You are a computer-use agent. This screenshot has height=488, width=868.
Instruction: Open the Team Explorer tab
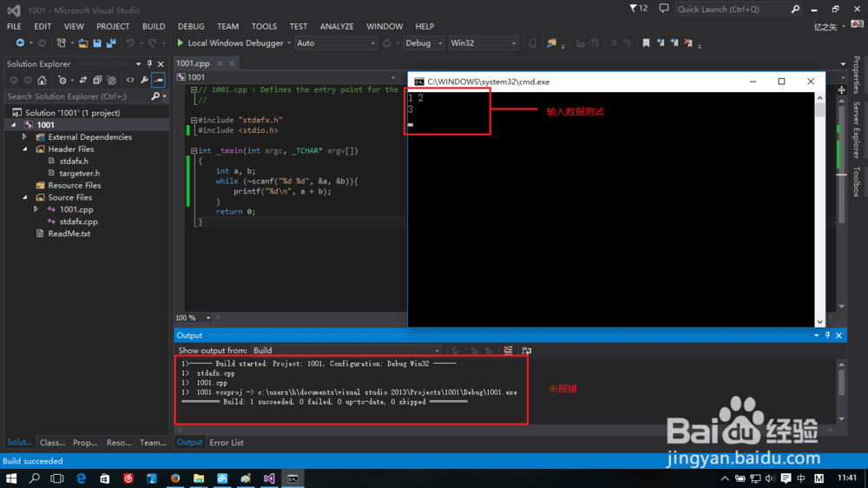[153, 443]
